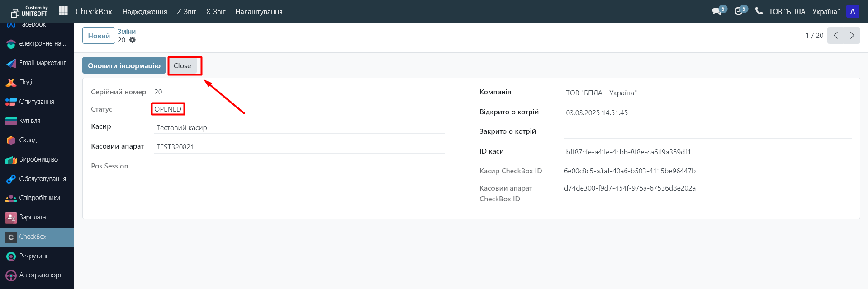Open the Склад module in the sidebar

click(28, 140)
